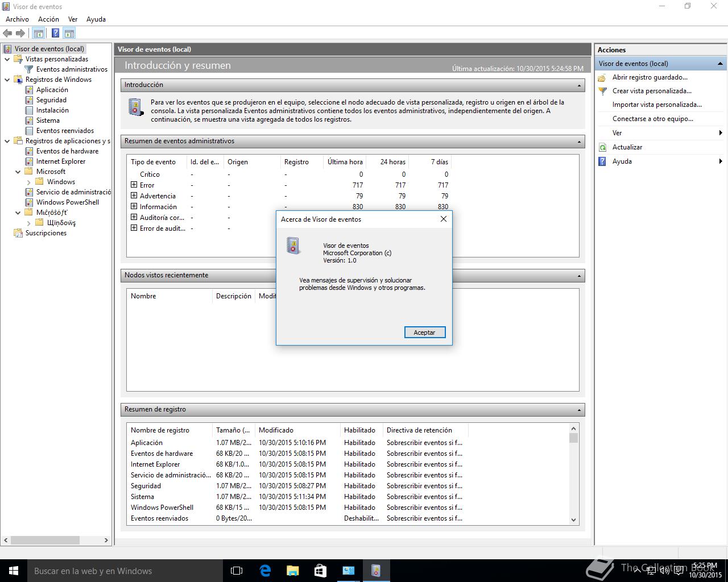The height and width of the screenshot is (582, 728).
Task: Open the Windows Store taskbar icon
Action: [x=320, y=571]
